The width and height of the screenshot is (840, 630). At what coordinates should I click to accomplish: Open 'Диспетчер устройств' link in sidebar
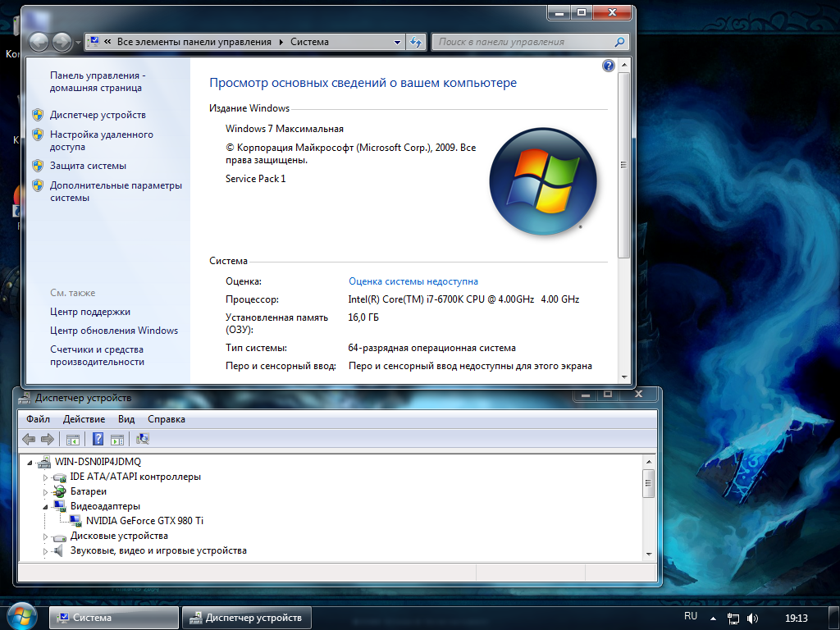(x=98, y=115)
